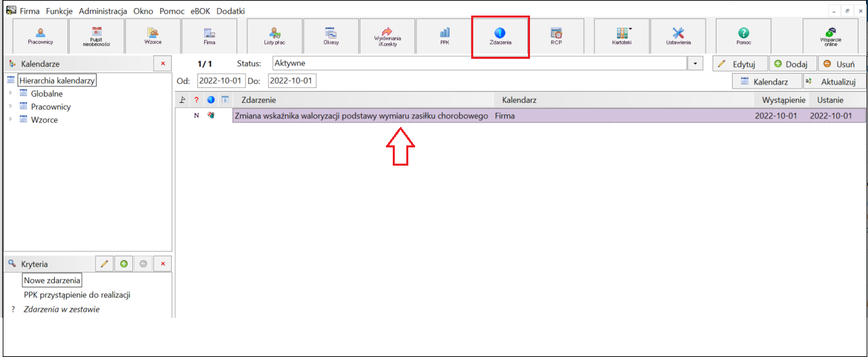Open the Pracownicy toolbar icon

point(41,36)
